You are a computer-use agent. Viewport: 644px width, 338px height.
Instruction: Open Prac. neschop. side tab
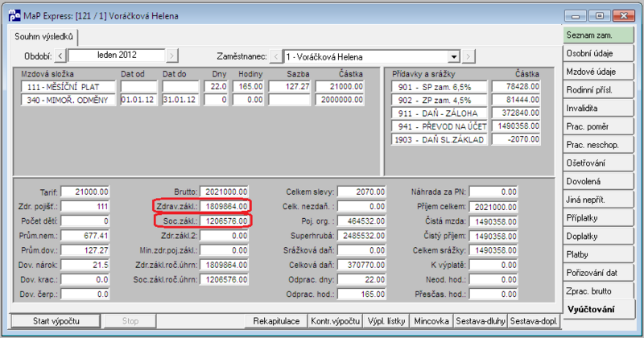(598, 145)
